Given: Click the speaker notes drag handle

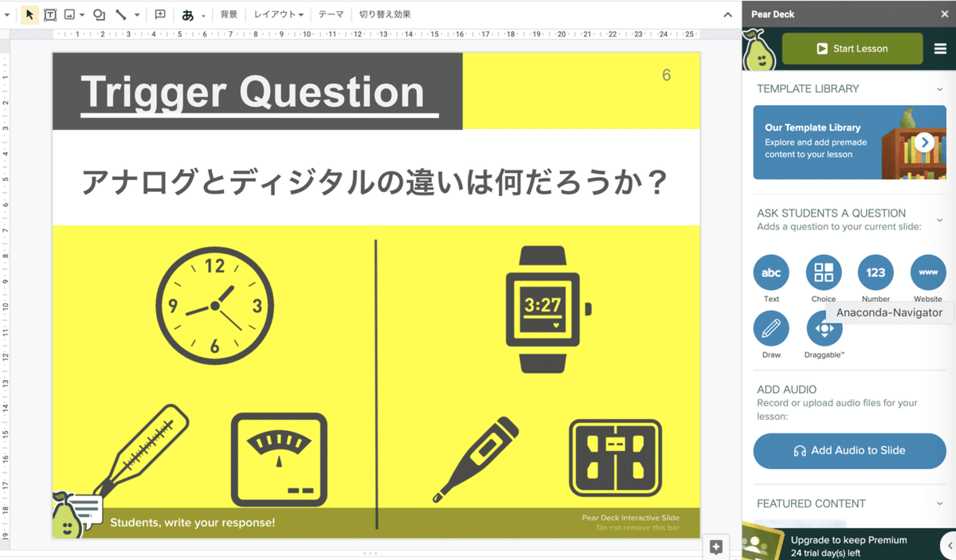Looking at the screenshot, I should pos(370,553).
